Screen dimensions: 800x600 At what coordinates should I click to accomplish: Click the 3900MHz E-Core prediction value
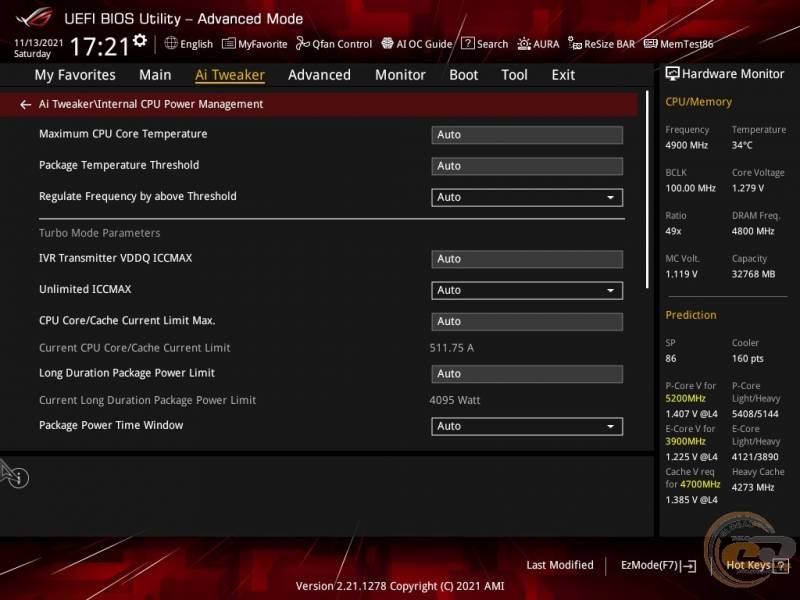point(685,441)
